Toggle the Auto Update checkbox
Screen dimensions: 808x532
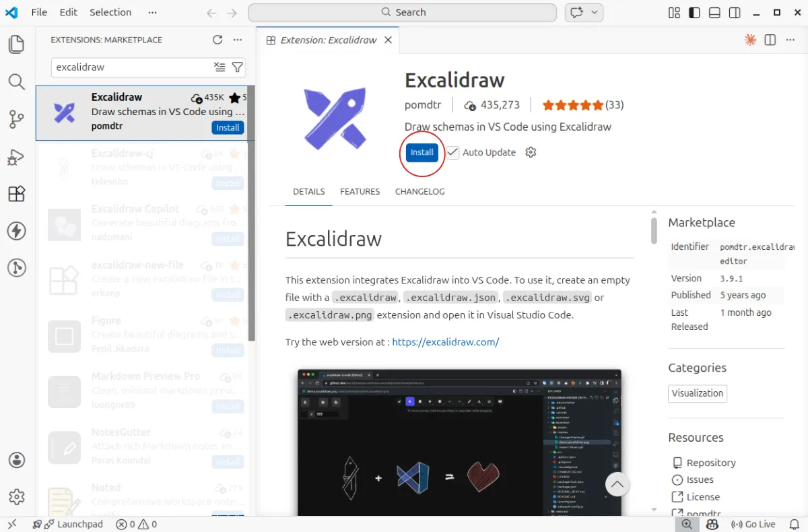point(452,152)
